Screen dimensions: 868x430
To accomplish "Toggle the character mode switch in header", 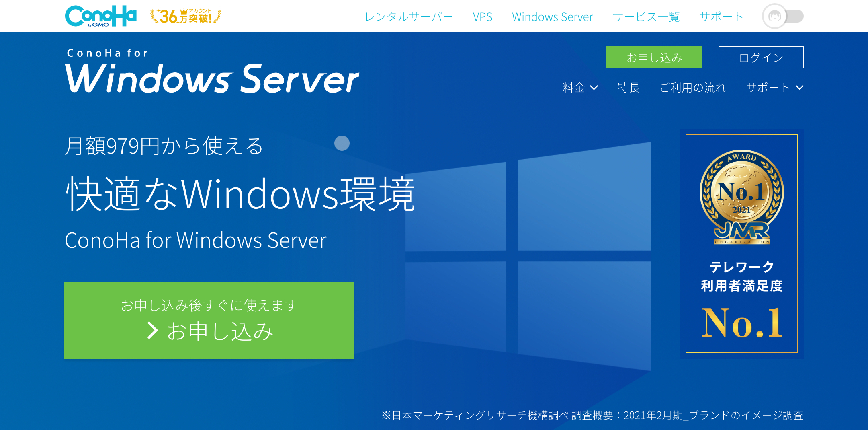I will coord(783,16).
